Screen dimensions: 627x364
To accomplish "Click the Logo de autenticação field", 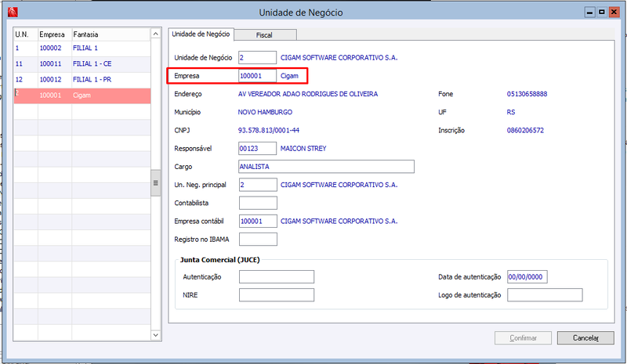I will 545,295.
